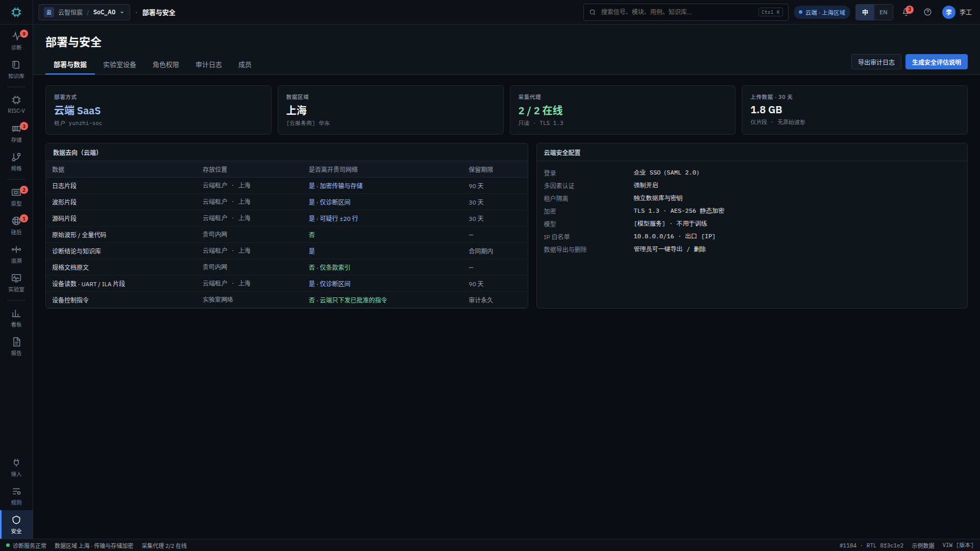Open the 存储 memory sidebar icon
Viewport: 980px width, 551px height.
pyautogui.click(x=16, y=133)
